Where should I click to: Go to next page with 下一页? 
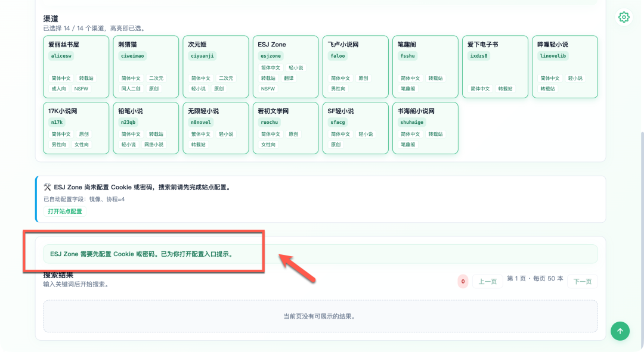(x=582, y=282)
